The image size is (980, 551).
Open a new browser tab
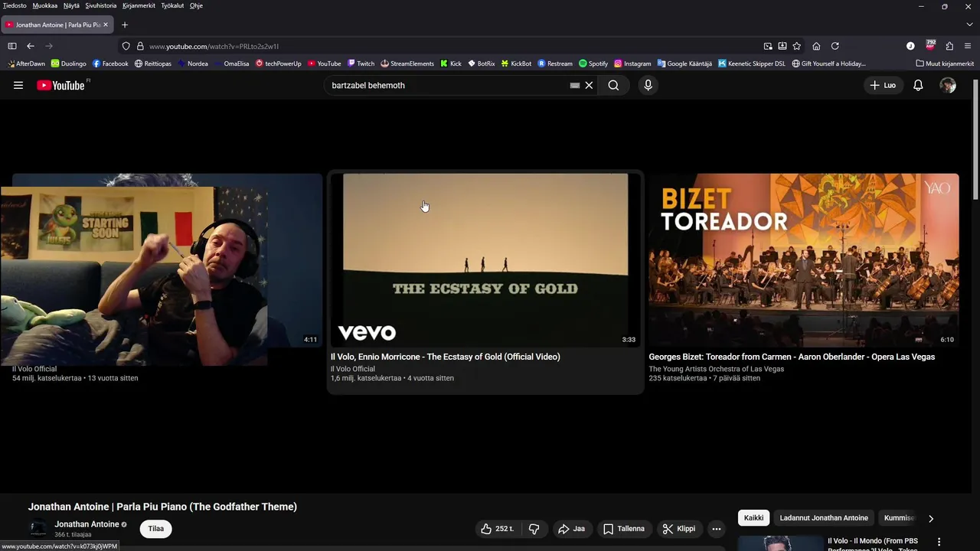coord(125,24)
